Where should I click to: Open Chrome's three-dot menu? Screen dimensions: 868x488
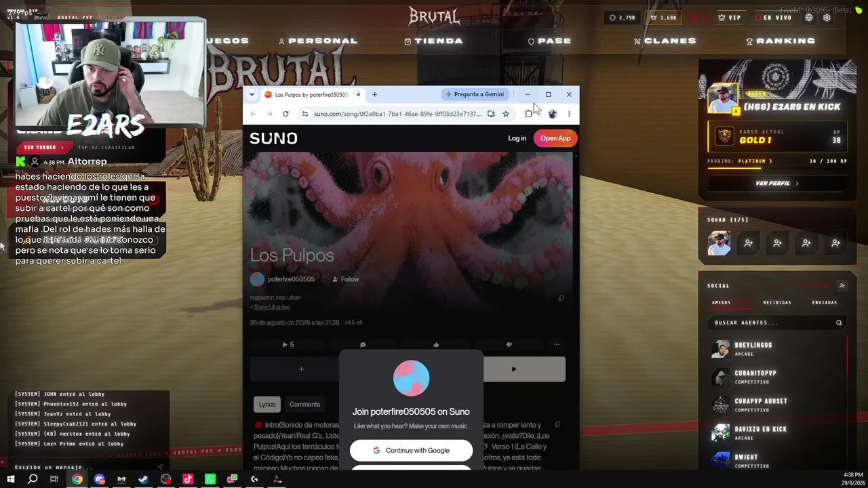coord(569,114)
